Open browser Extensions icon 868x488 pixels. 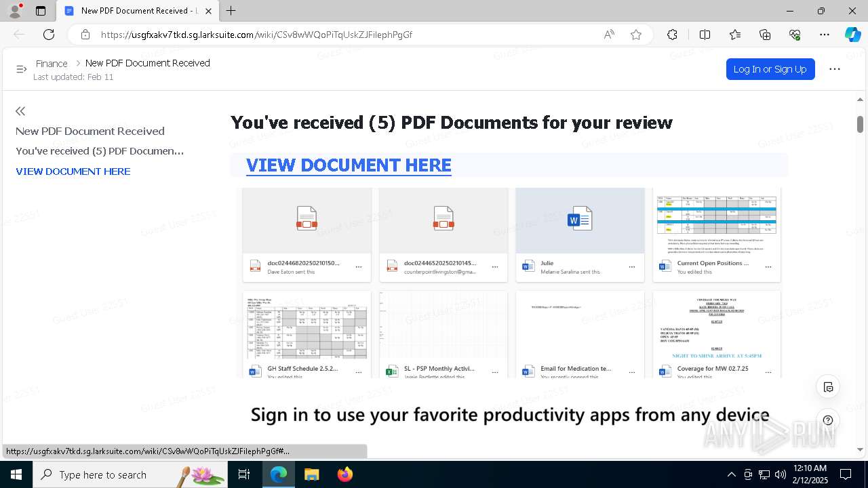click(672, 35)
